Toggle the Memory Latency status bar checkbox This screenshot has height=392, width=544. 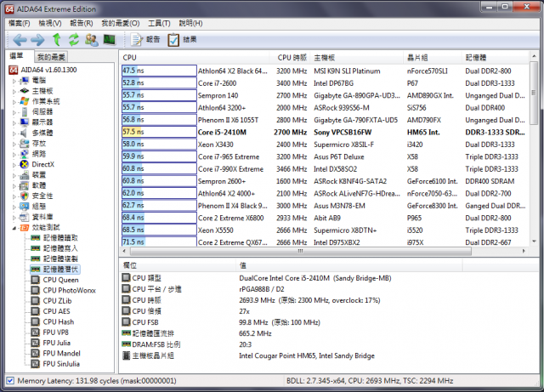(10, 381)
